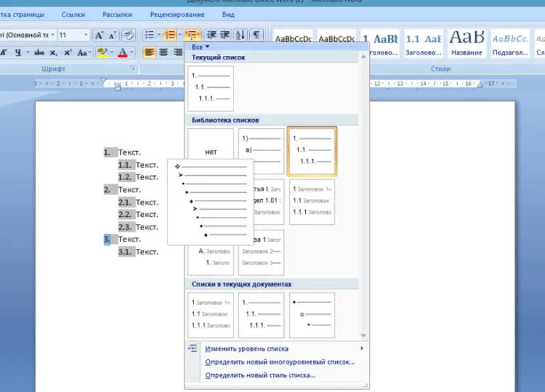Image resolution: width=545 pixels, height=392 pixels.
Task: Show paragraph marks with the pilcrow icon
Action: point(256,35)
